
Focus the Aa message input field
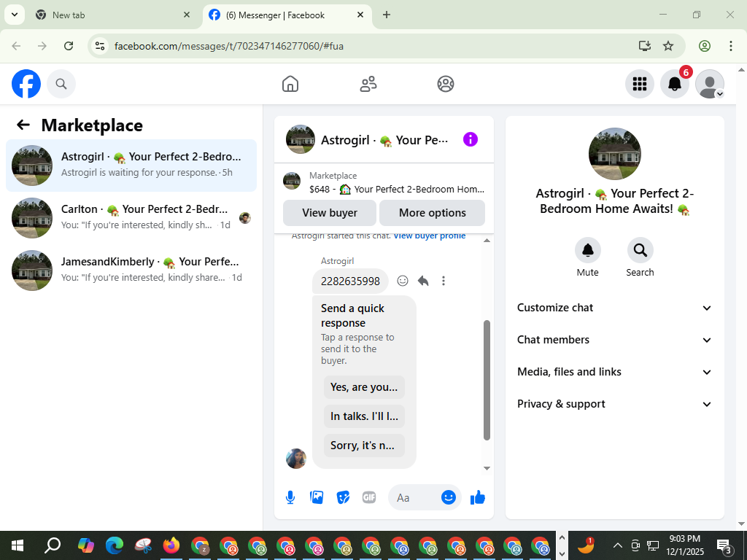[414, 497]
